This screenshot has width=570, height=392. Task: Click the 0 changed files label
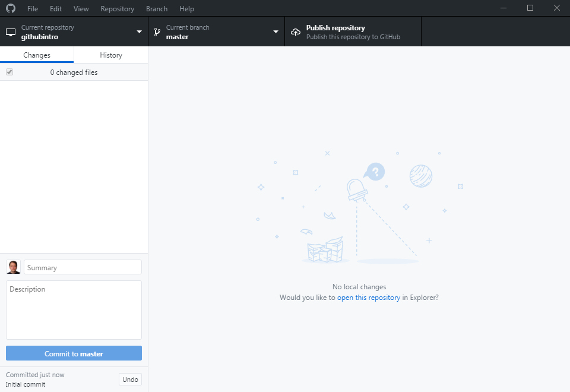[x=74, y=72]
